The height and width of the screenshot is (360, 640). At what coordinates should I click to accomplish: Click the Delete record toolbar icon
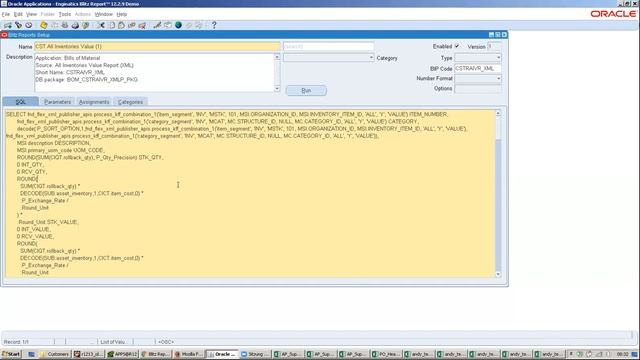pos(142,25)
